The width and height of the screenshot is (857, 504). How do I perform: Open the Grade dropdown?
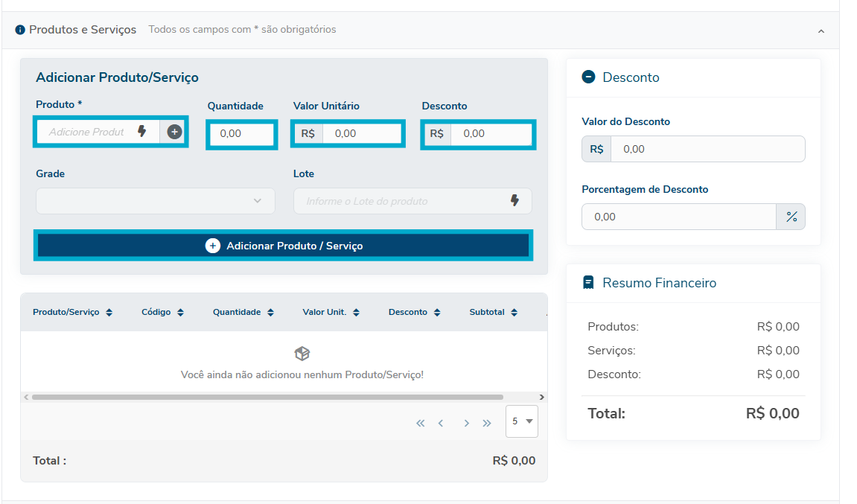[x=155, y=201]
